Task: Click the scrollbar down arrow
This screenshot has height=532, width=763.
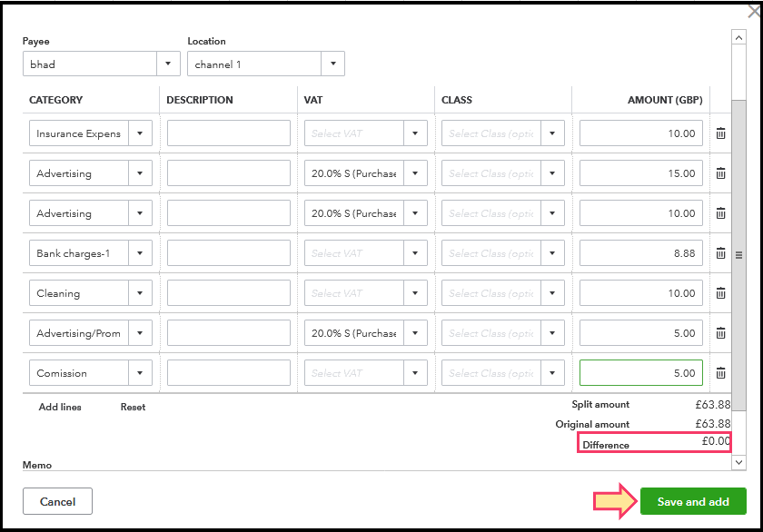Action: click(x=738, y=462)
